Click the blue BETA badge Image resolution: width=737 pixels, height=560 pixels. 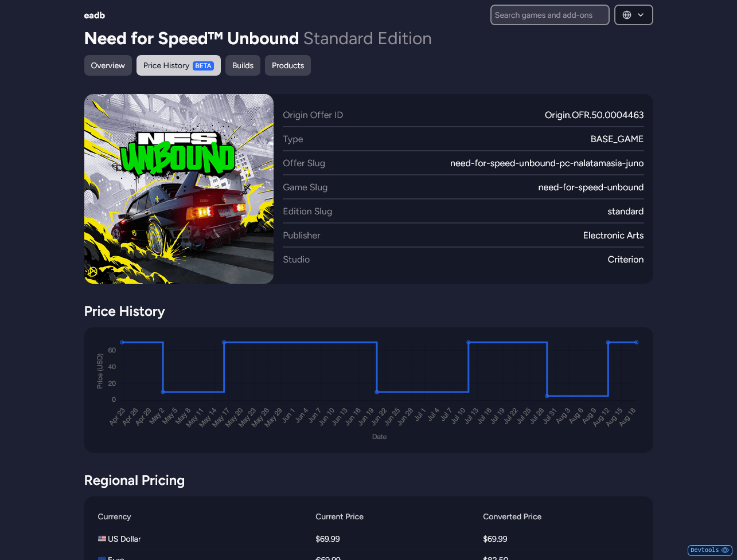204,66
